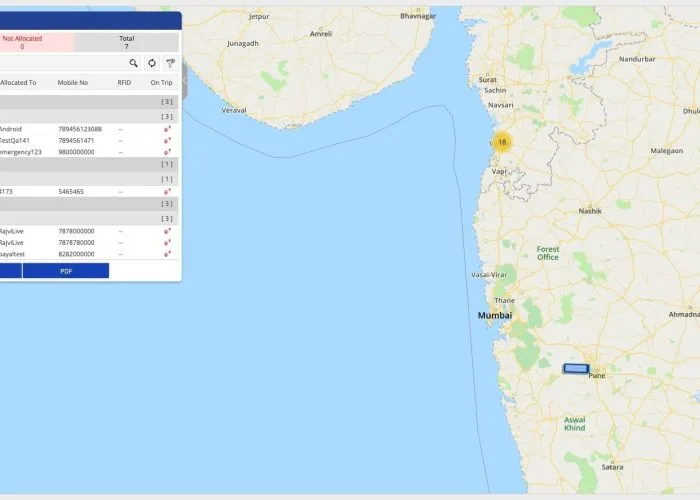
Task: Select the Total 7 tab
Action: tap(126, 42)
